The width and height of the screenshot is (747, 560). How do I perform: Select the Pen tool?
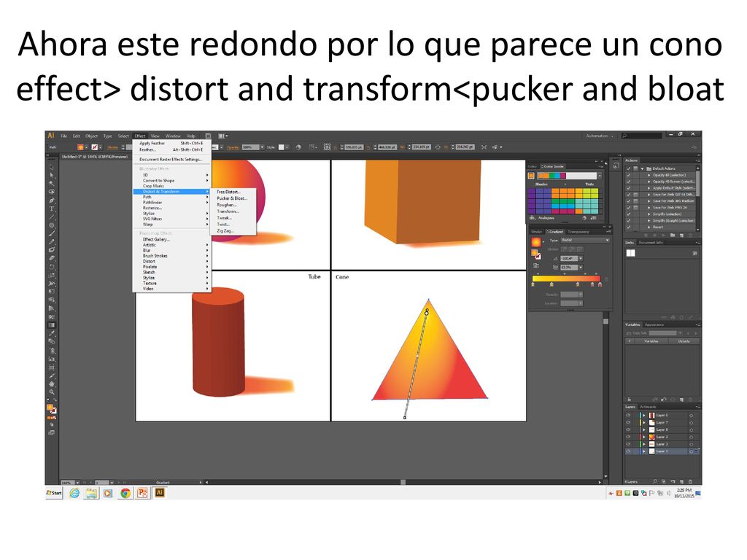click(x=52, y=201)
